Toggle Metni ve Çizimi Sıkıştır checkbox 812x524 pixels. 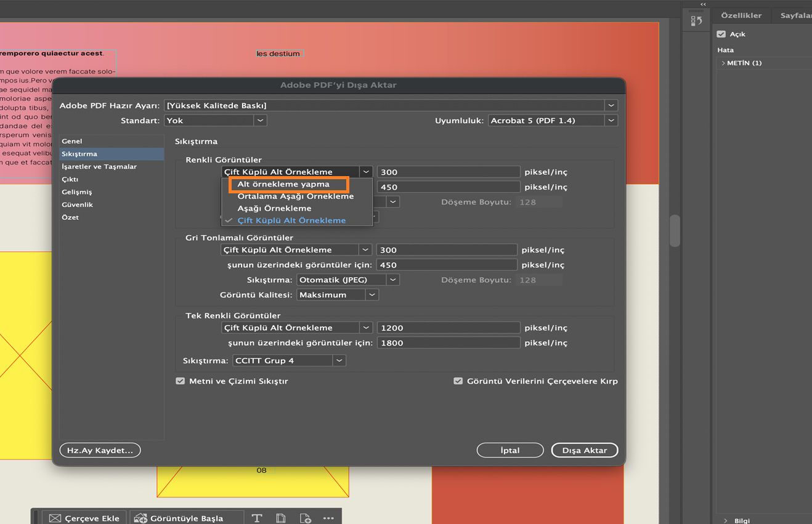[181, 381]
